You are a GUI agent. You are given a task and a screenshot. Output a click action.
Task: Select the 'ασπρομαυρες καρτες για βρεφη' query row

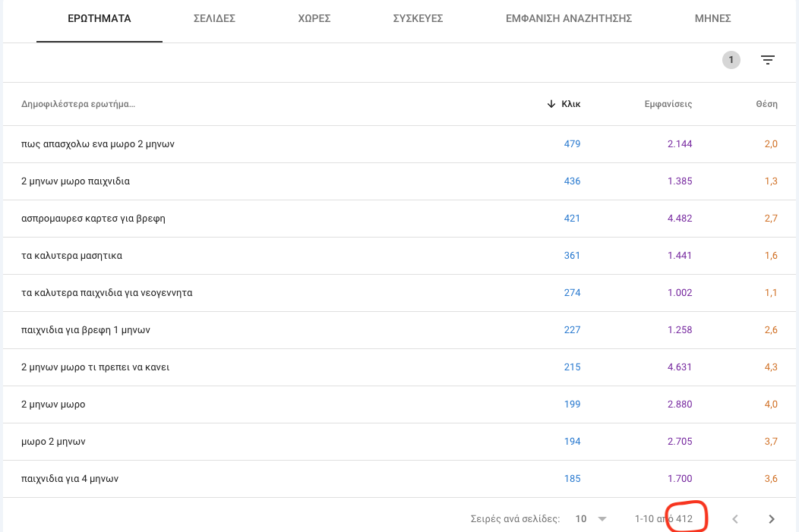point(93,219)
